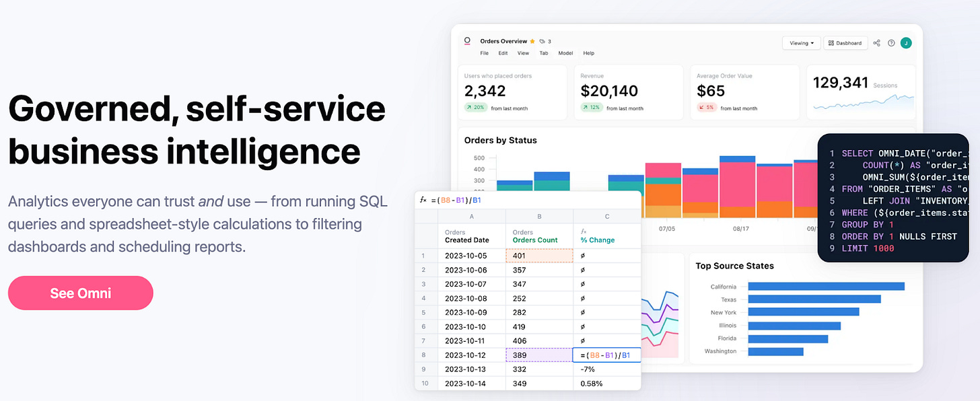Click the Orders Overview title
Viewport: 980px width, 401px height.
[503, 42]
